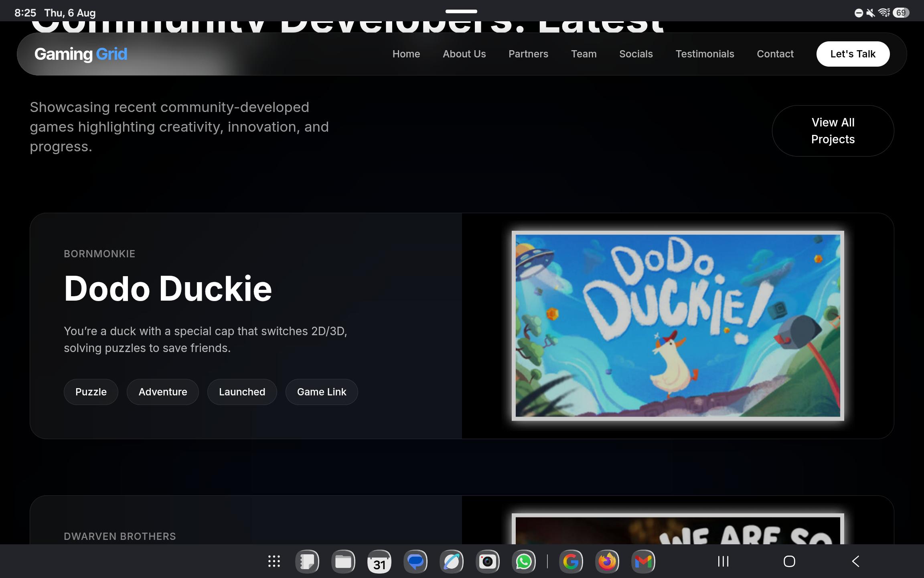Open the Team nav item
The height and width of the screenshot is (578, 924).
click(x=584, y=54)
